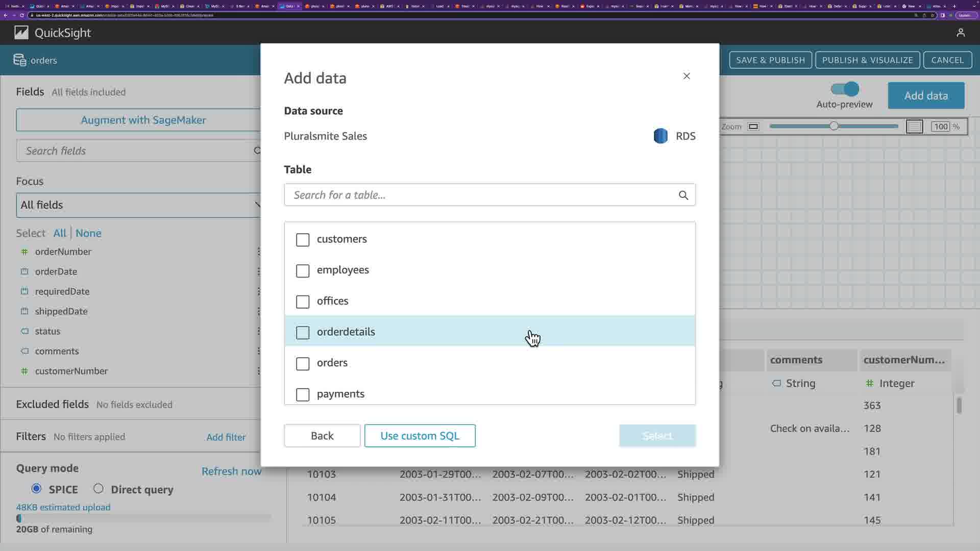Open options menu for status field
The height and width of the screenshot is (551, 980).
(258, 331)
